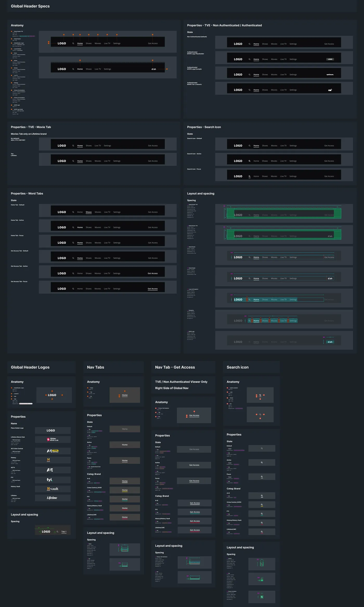Click the A+E brand Home tile in Nav Tabs
The height and width of the screenshot is (607, 364).
click(x=125, y=481)
